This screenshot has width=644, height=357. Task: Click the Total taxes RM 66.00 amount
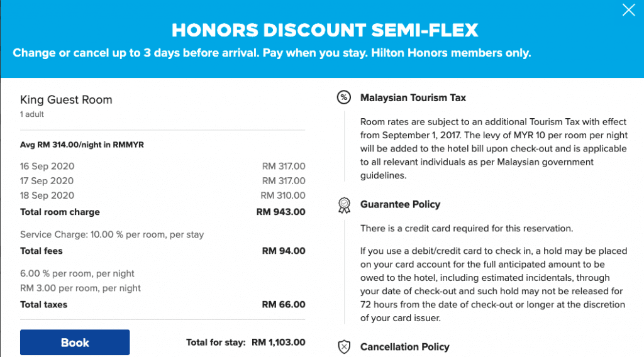[284, 304]
